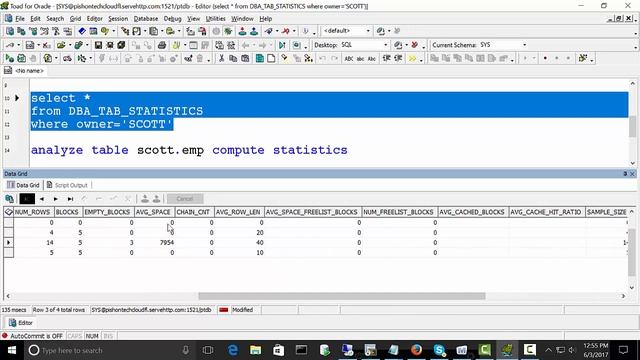Image resolution: width=640 pixels, height=360 pixels.
Task: Select the Data Grid tab
Action: (x=23, y=185)
